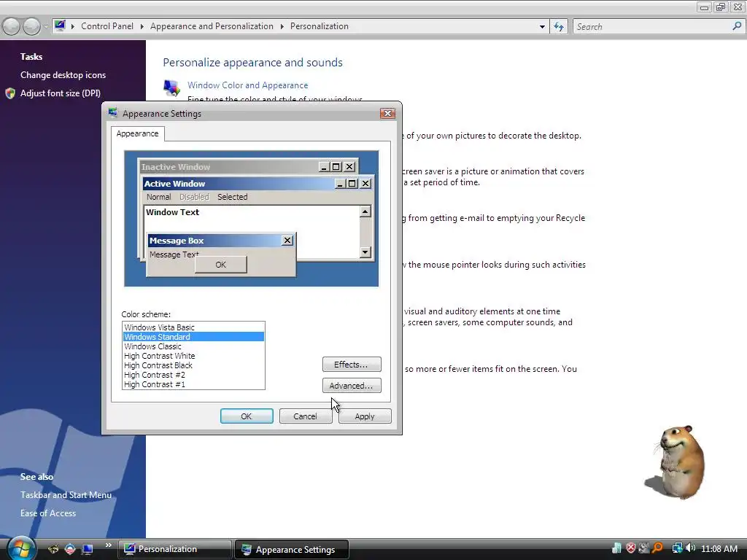The width and height of the screenshot is (747, 560).
Task: Open Ease of Access link
Action: point(47,513)
